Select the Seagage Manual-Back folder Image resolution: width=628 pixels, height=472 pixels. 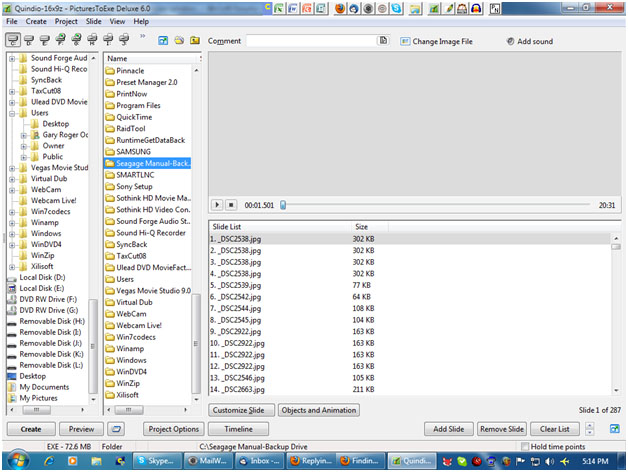148,163
